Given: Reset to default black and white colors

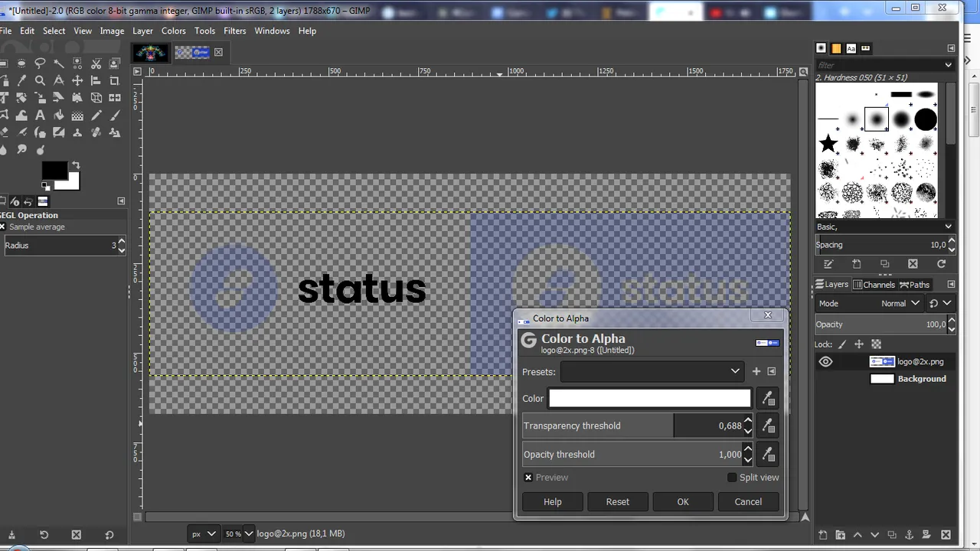Looking at the screenshot, I should click(x=45, y=186).
